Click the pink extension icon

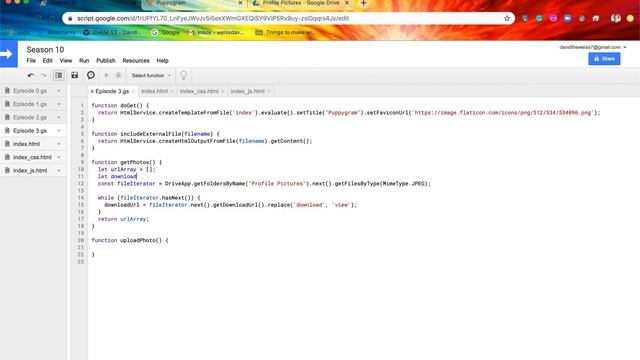[553, 18]
